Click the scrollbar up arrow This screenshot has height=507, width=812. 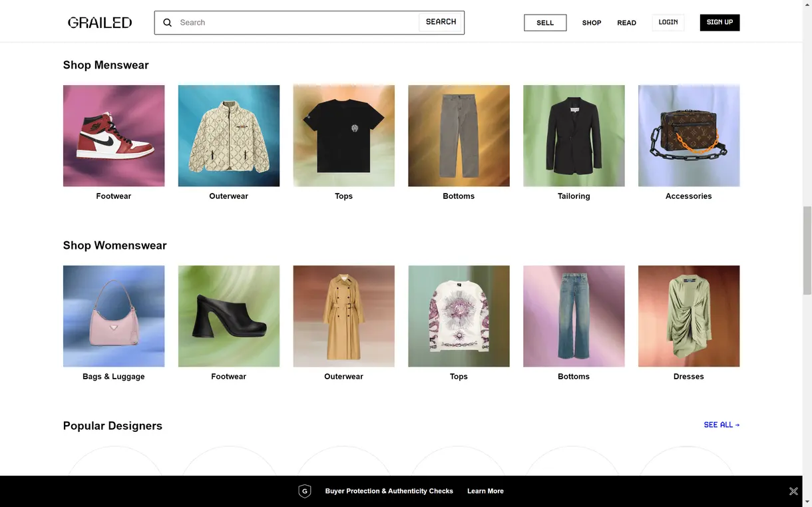pos(807,5)
